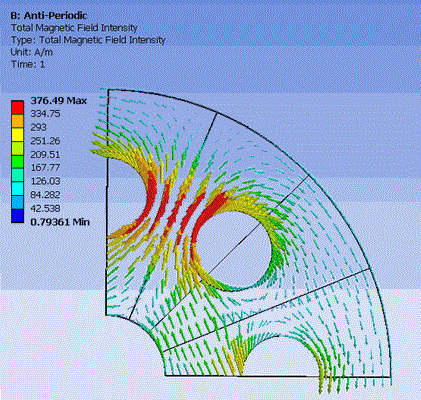
Task: Click the 0.79361 Min legend label
Action: coord(60,222)
